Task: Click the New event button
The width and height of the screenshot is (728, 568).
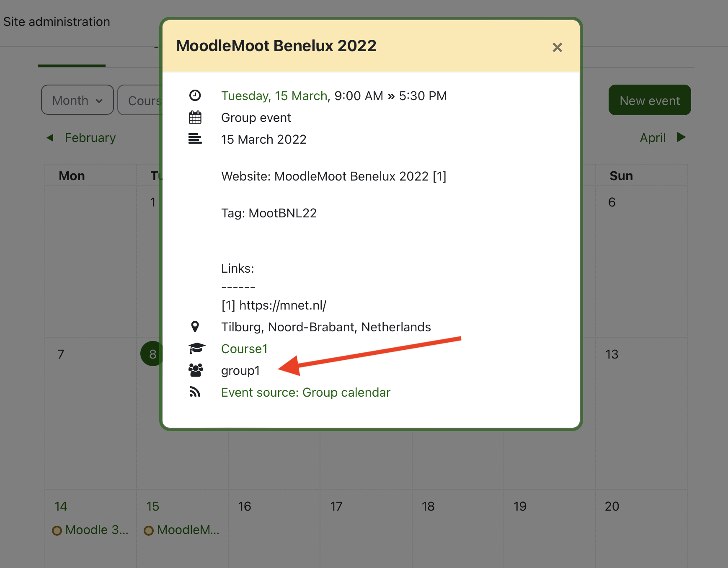Action: pos(650,100)
